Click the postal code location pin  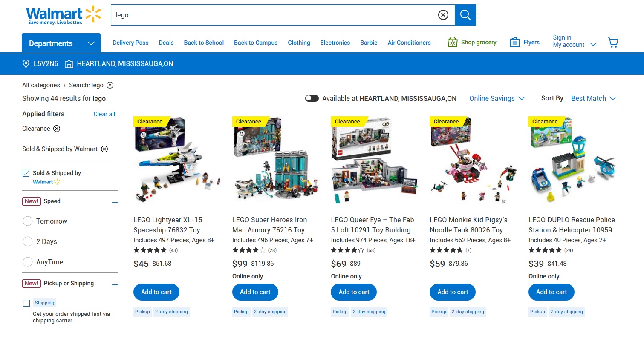[x=26, y=64]
